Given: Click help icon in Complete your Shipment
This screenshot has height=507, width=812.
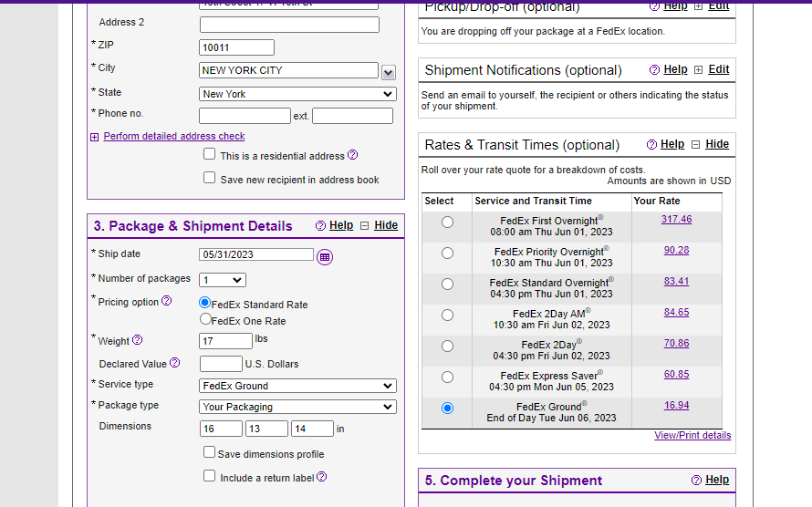Looking at the screenshot, I should tap(696, 480).
